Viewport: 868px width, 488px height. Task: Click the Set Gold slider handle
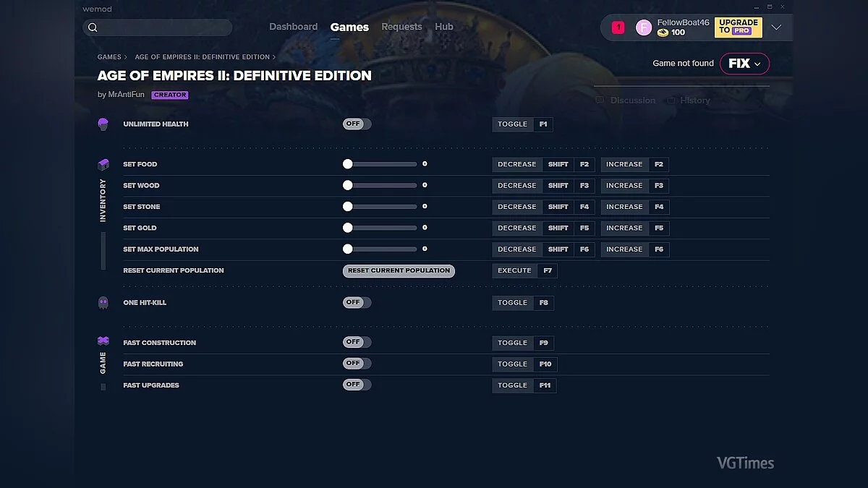tap(348, 228)
